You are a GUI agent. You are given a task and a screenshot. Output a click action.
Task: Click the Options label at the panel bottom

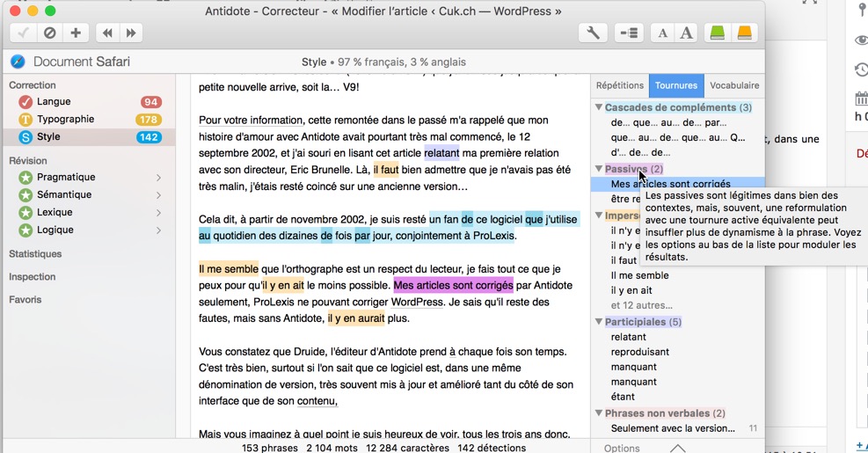click(622, 448)
